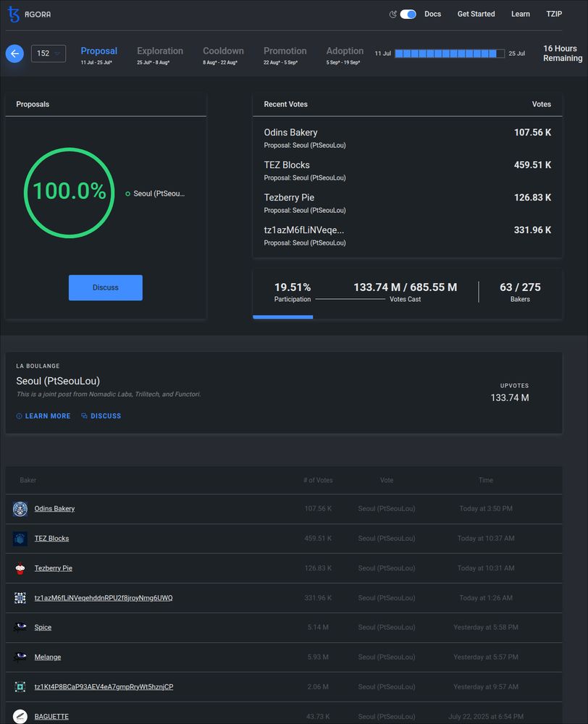The image size is (588, 724).
Task: Switch to the Promotion stage tab
Action: [285, 54]
